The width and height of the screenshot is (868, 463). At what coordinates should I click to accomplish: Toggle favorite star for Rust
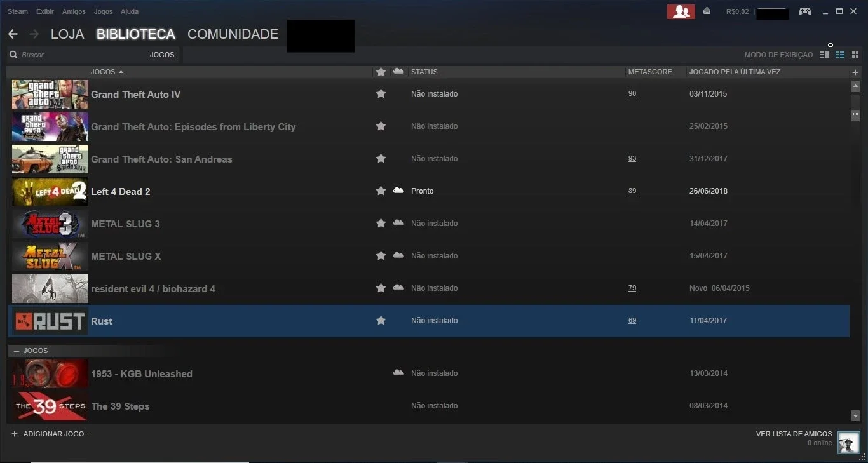coord(381,321)
